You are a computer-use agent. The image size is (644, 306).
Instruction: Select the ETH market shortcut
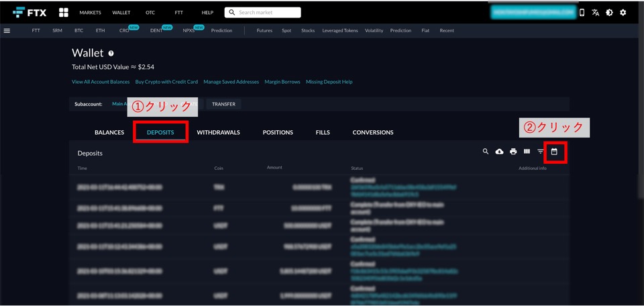[100, 30]
